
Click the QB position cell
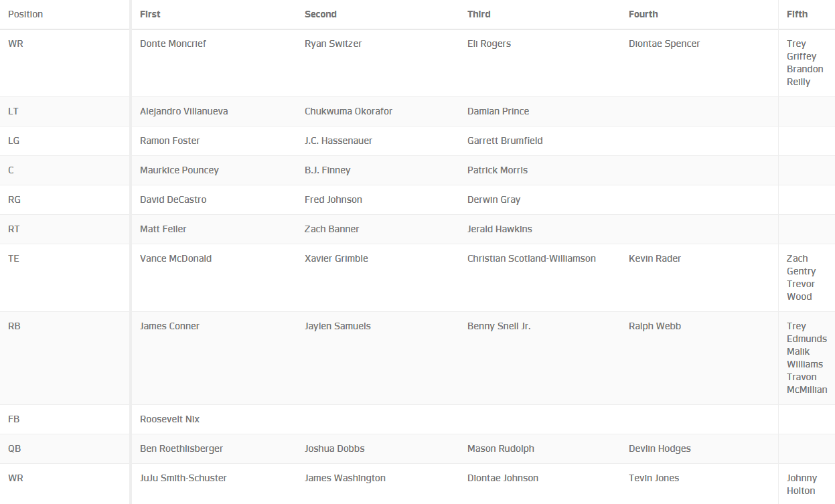tap(14, 448)
